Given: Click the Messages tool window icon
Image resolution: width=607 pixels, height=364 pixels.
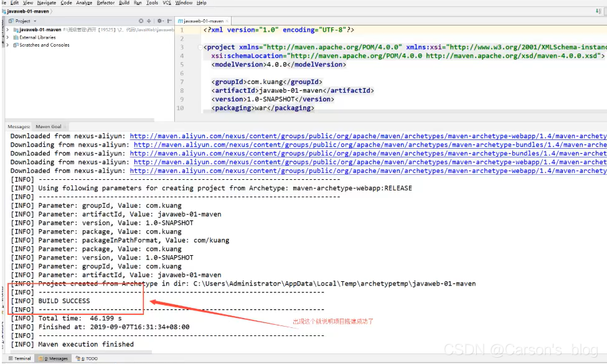Looking at the screenshot, I should (x=41, y=358).
